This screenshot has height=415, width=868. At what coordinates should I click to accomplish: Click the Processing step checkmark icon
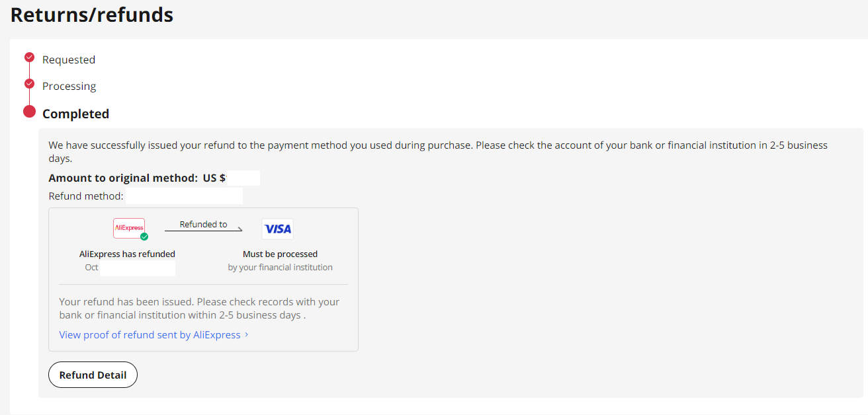click(x=29, y=83)
